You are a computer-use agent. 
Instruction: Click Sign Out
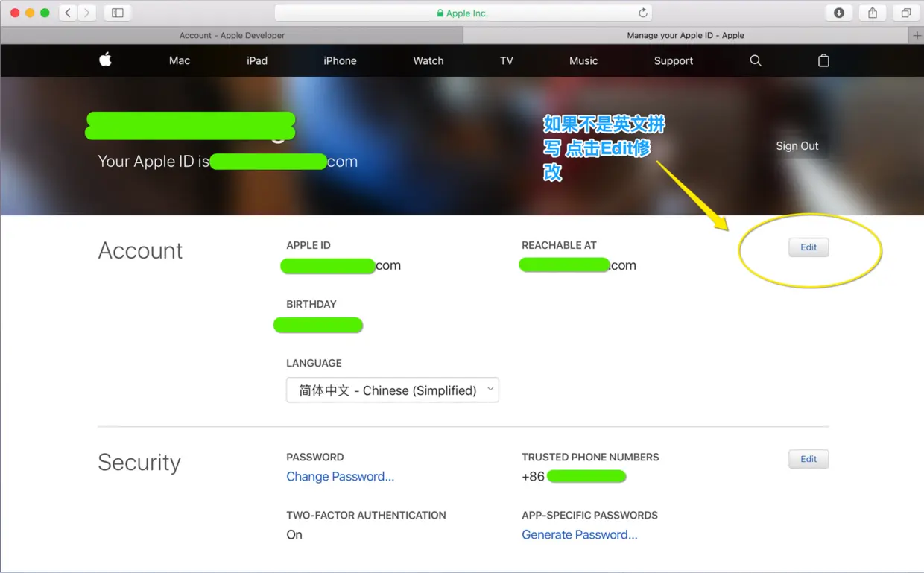click(797, 146)
